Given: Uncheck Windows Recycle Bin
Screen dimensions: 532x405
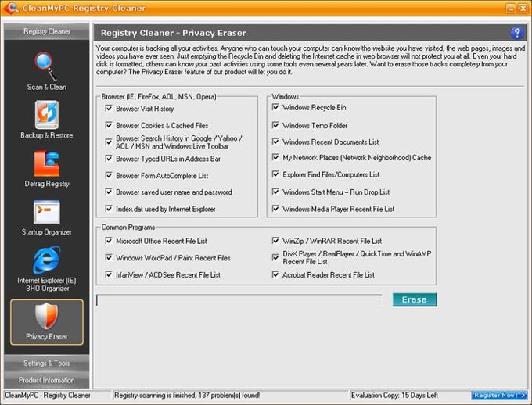Looking at the screenshot, I should [275, 107].
